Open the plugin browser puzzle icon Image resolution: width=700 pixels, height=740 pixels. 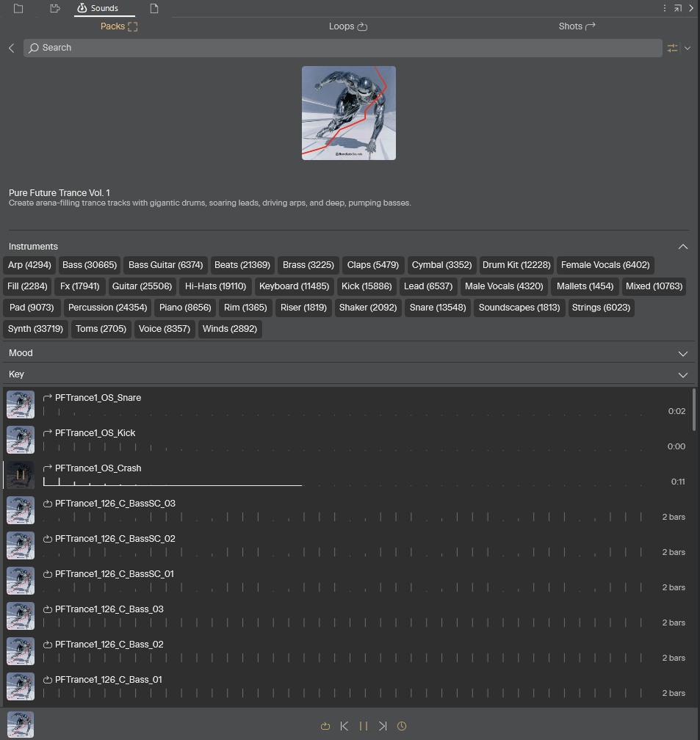pyautogui.click(x=55, y=9)
